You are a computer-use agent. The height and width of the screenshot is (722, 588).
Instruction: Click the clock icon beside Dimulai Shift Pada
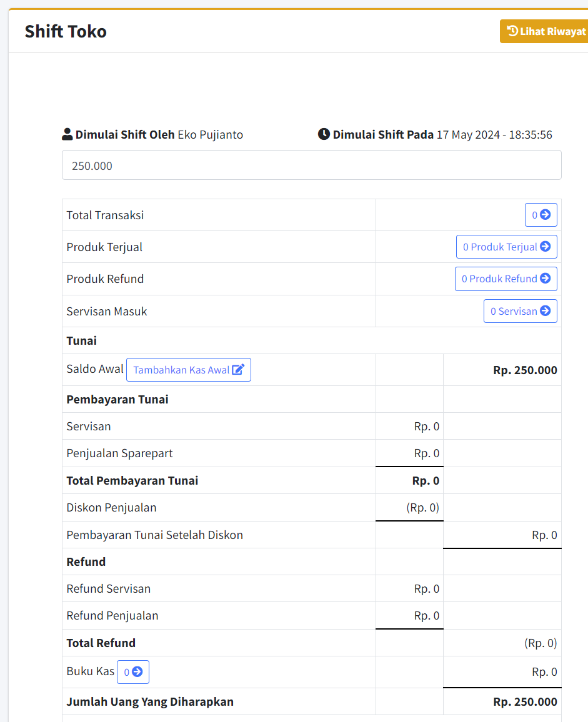click(x=324, y=134)
